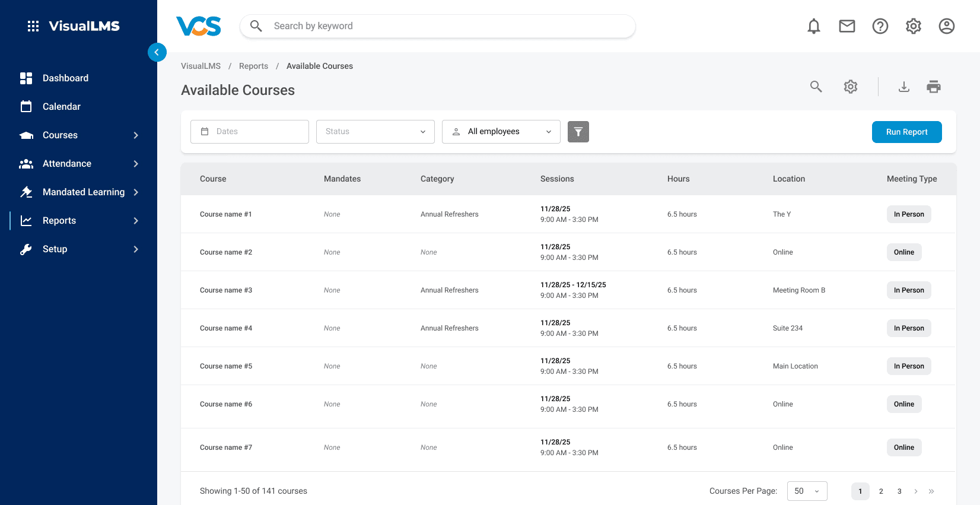Jump to last page double arrow
Image resolution: width=980 pixels, height=505 pixels.
click(x=931, y=491)
